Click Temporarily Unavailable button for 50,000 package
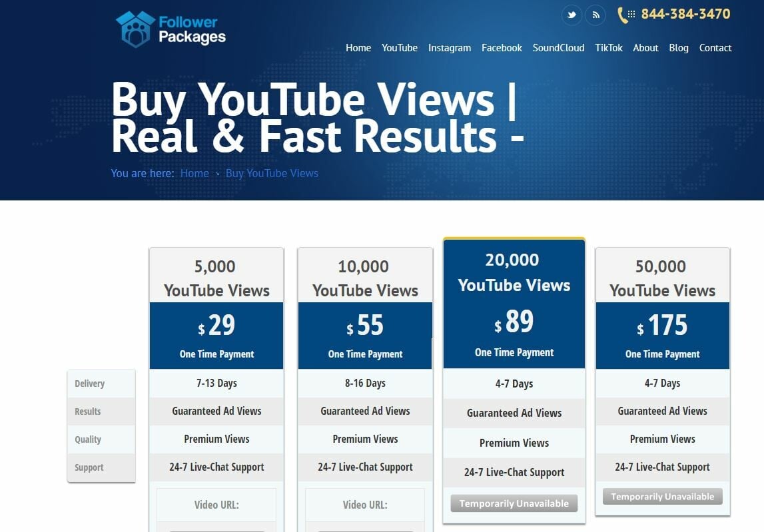Viewport: 764px width, 532px height. [663, 497]
